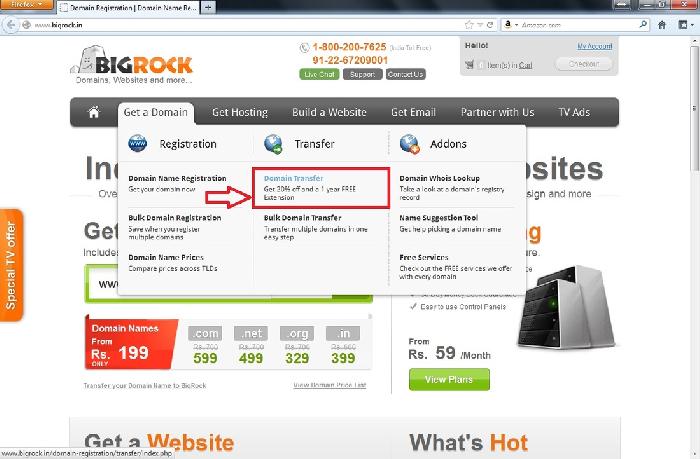Open the Build a Website menu
Viewport: 700px width, 459px height.
tap(329, 113)
